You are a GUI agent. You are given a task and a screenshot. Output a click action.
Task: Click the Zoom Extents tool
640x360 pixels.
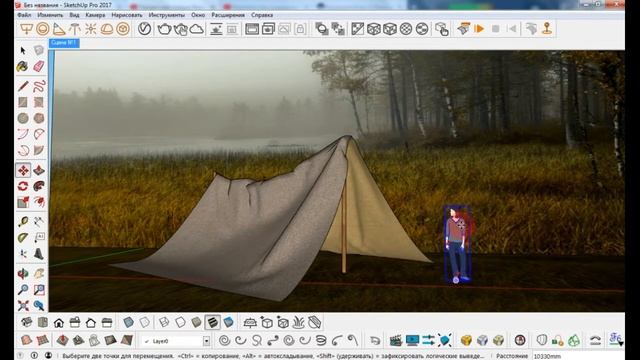pyautogui.click(x=23, y=305)
